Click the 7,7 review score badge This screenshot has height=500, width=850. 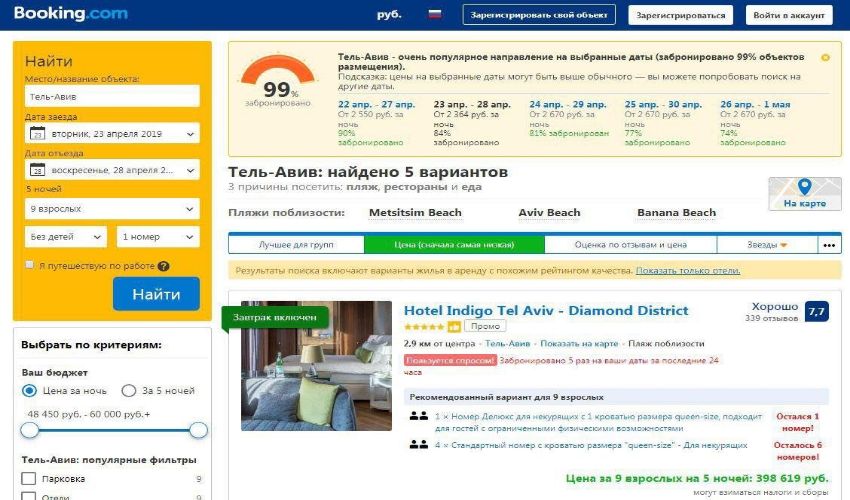click(x=816, y=312)
